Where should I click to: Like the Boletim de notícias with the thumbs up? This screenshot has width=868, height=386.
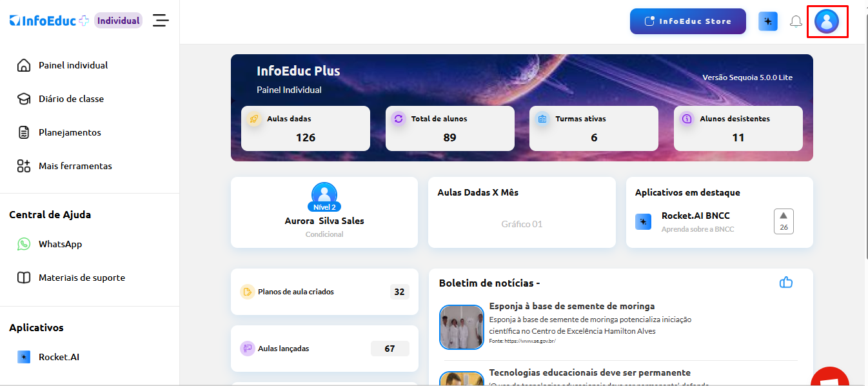(786, 282)
